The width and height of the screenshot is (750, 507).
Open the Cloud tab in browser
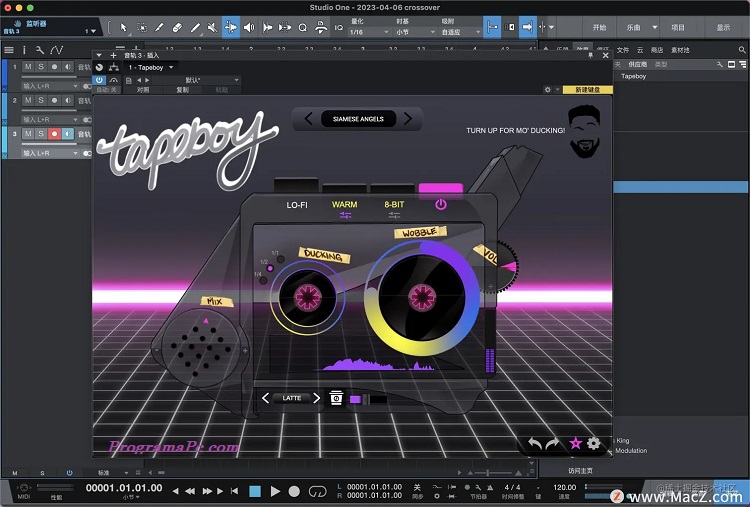[640, 50]
